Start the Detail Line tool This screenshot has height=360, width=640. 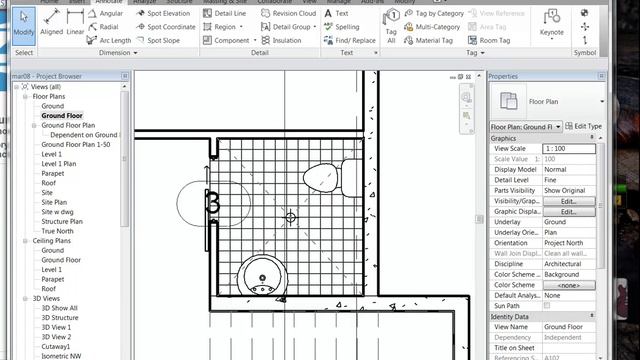(x=224, y=13)
